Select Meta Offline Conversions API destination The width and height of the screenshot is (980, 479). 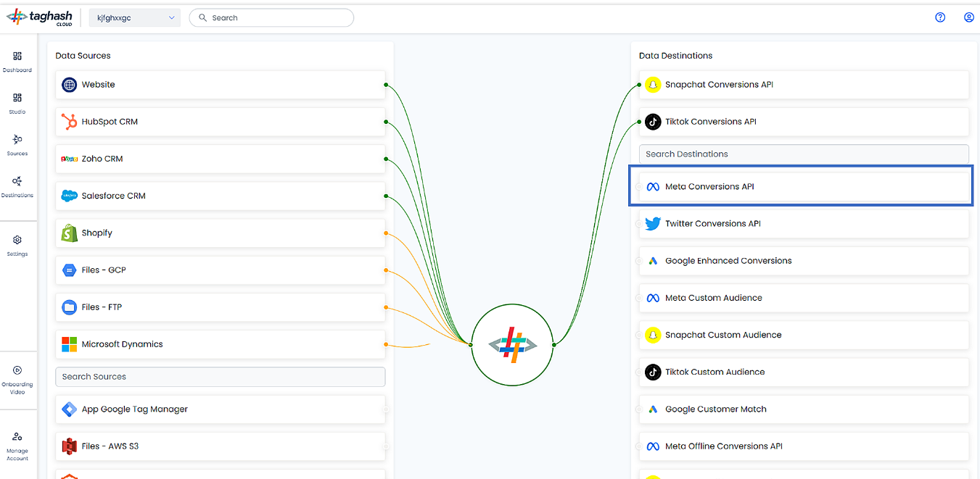804,446
